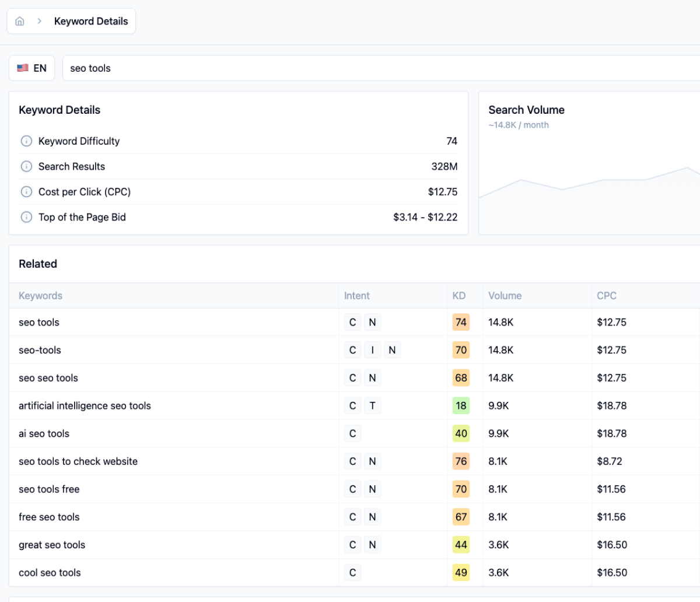Click the CPC column header
Image resolution: width=700 pixels, height=602 pixels.
coord(606,296)
